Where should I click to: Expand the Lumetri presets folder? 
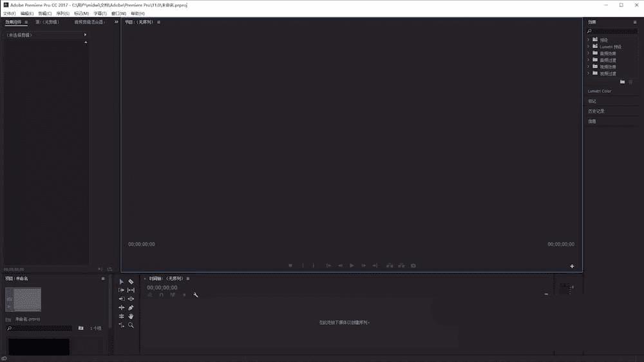588,46
